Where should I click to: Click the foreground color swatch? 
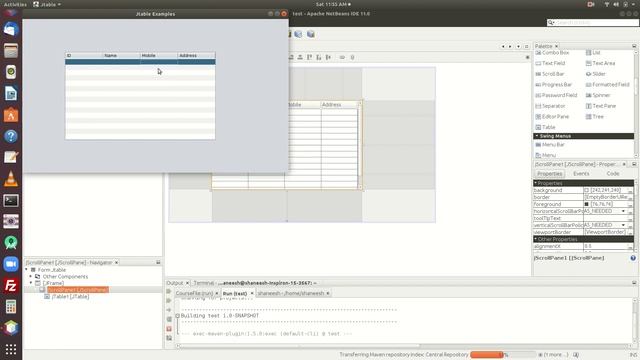pyautogui.click(x=587, y=204)
